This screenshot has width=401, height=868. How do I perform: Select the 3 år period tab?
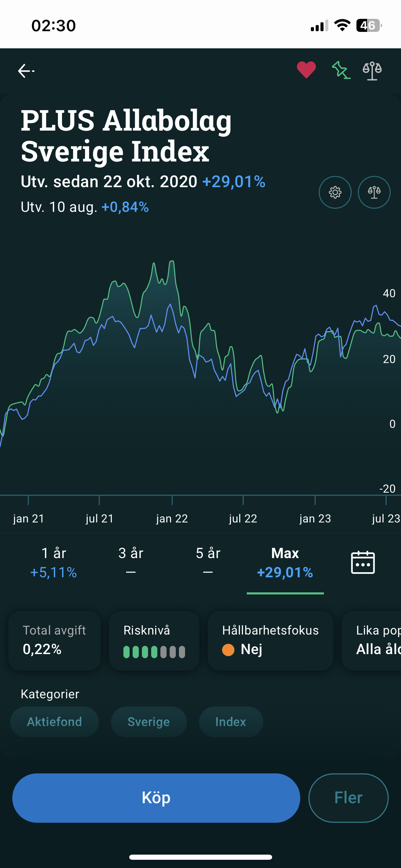pyautogui.click(x=131, y=563)
